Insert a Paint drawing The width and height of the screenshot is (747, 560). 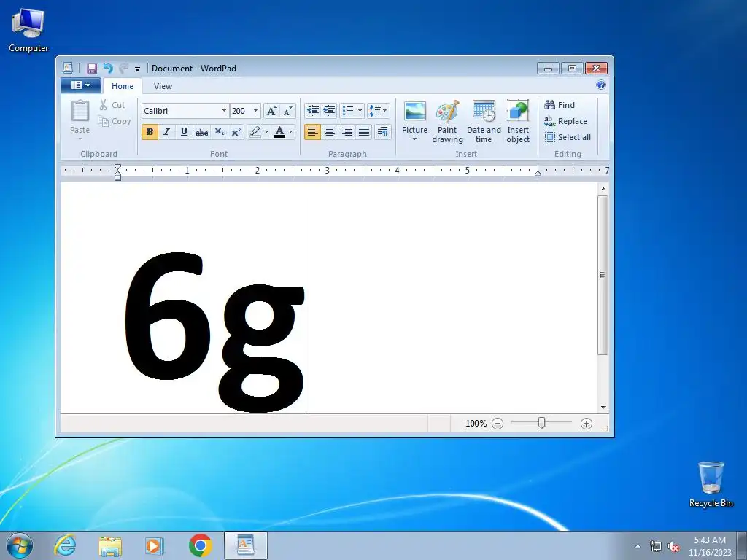(x=447, y=122)
